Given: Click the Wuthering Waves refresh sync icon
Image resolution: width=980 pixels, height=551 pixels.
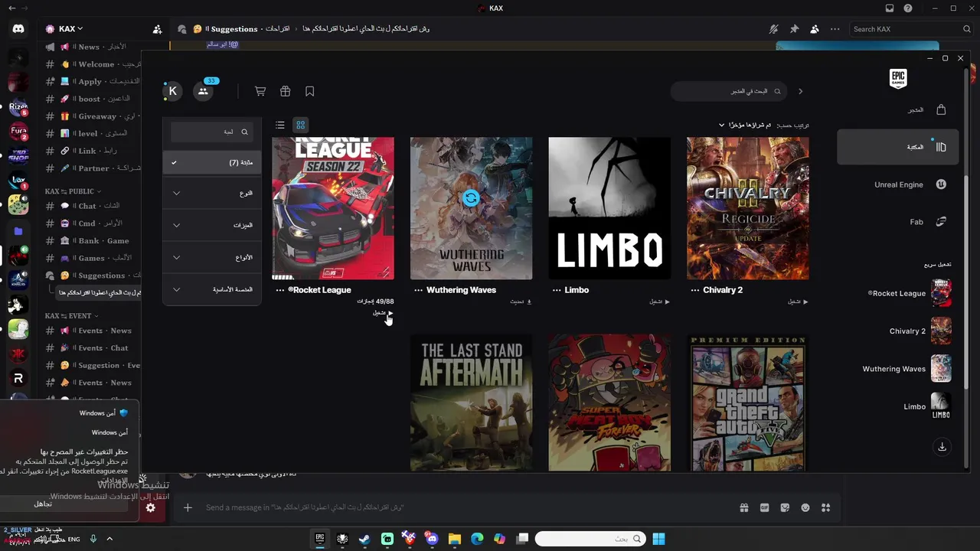Looking at the screenshot, I should (x=471, y=198).
